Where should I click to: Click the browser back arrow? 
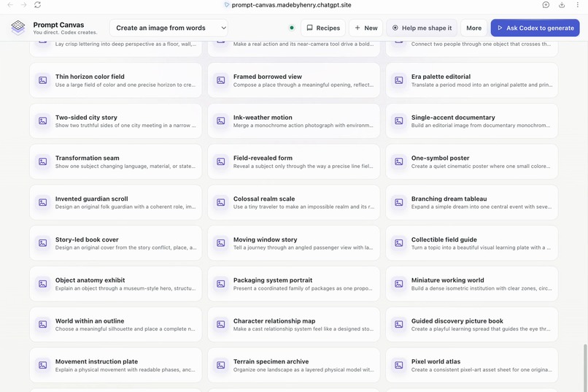coord(10,5)
